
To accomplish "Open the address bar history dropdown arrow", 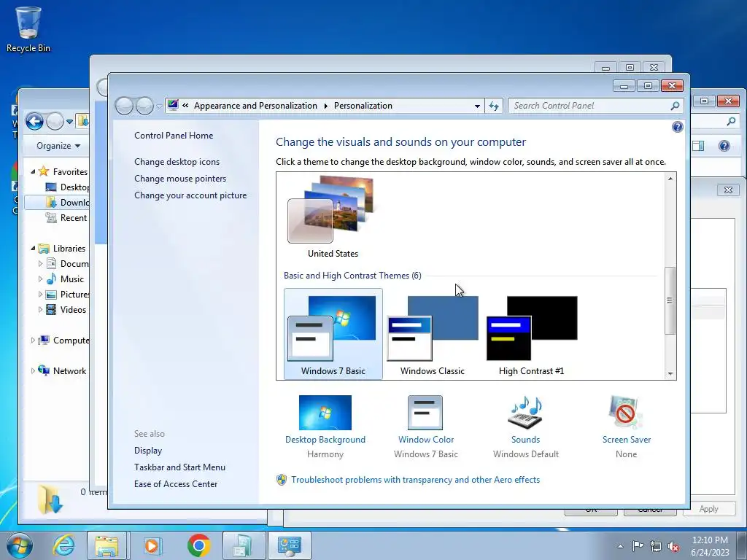I will coord(477,106).
